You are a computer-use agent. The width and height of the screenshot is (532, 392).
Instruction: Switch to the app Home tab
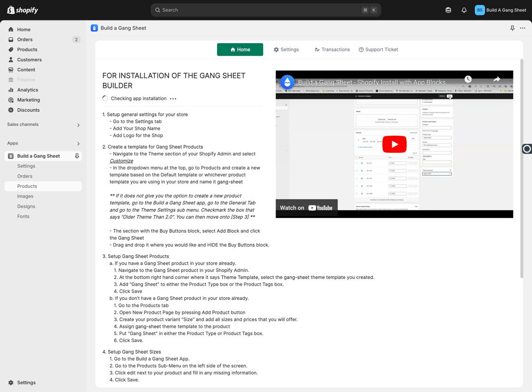pos(240,49)
